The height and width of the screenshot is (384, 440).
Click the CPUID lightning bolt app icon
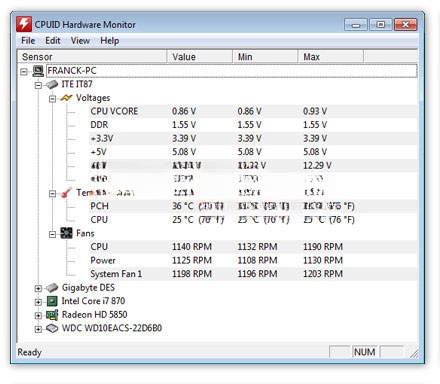(x=24, y=24)
